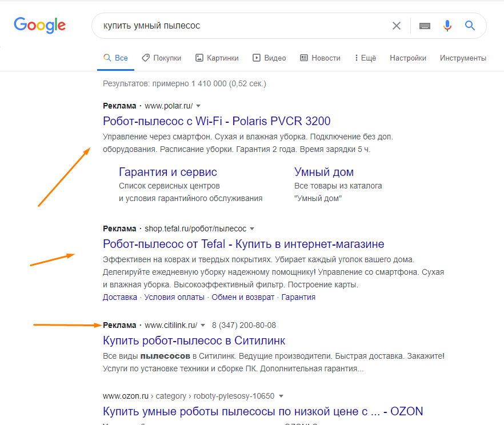Open the Умный дом sitelink
This screenshot has height=425, width=504.
(323, 172)
